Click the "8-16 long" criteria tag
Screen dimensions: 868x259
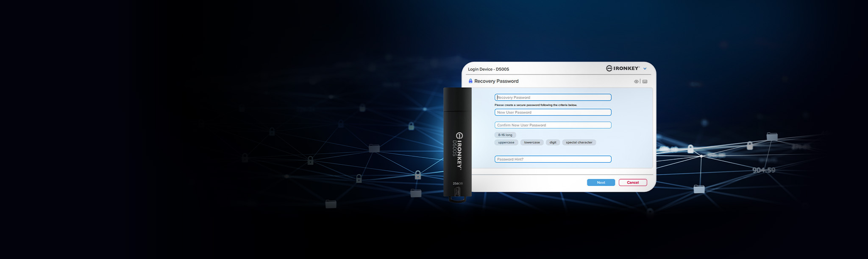[505, 135]
